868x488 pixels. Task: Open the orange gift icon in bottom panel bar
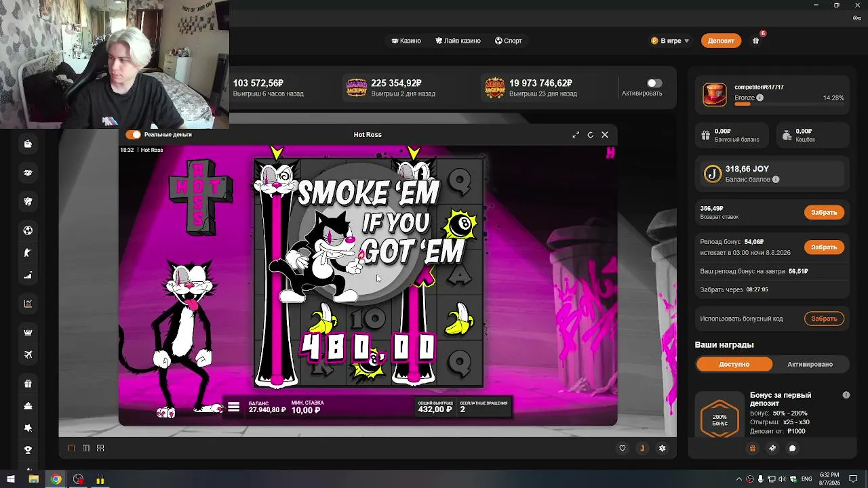coord(752,448)
